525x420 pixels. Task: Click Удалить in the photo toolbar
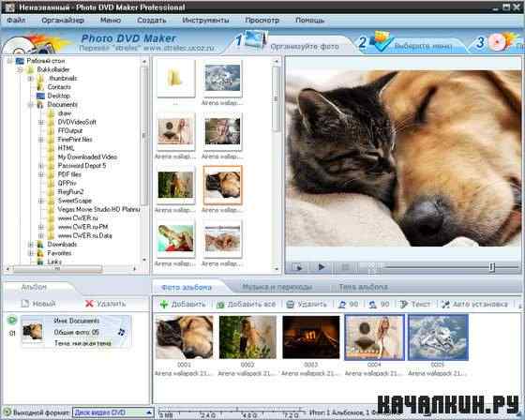click(x=307, y=304)
